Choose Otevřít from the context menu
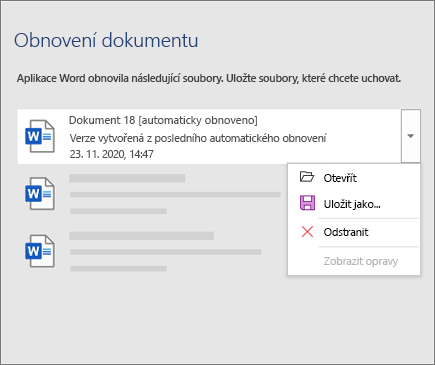The width and height of the screenshot is (435, 365). [x=340, y=178]
